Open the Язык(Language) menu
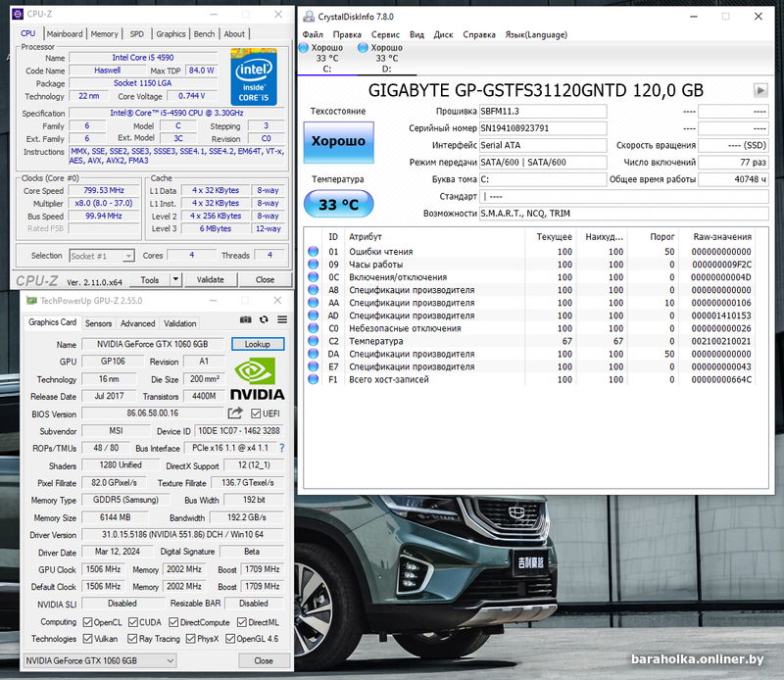This screenshot has height=680, width=784. [x=536, y=34]
